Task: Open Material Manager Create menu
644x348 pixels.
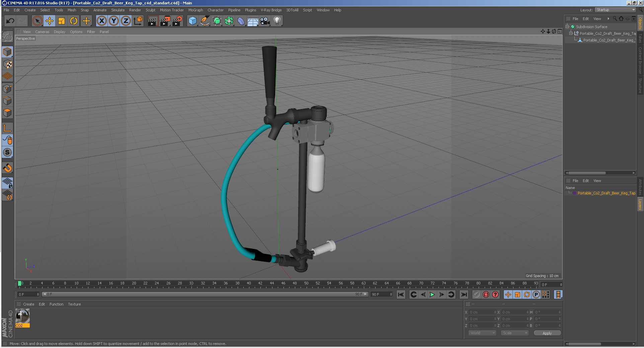Action: (x=28, y=304)
